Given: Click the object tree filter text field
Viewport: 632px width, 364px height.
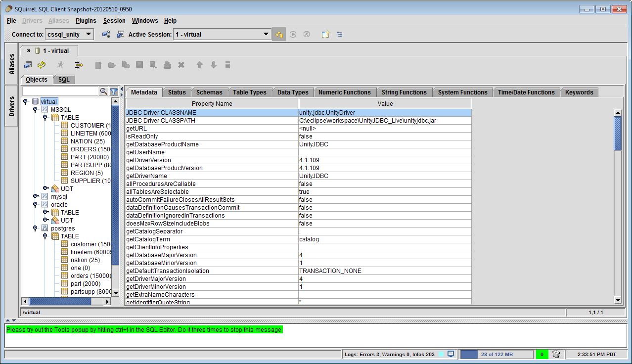Looking at the screenshot, I should tap(60, 91).
